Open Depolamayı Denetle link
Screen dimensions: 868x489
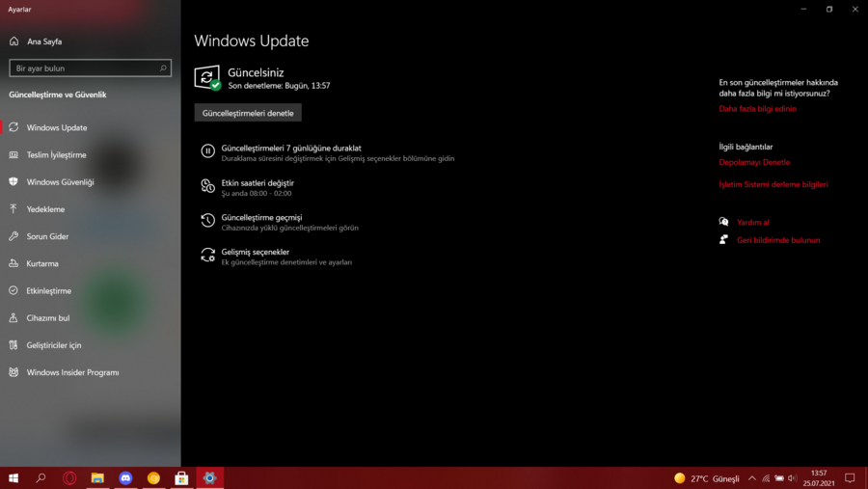coord(754,162)
